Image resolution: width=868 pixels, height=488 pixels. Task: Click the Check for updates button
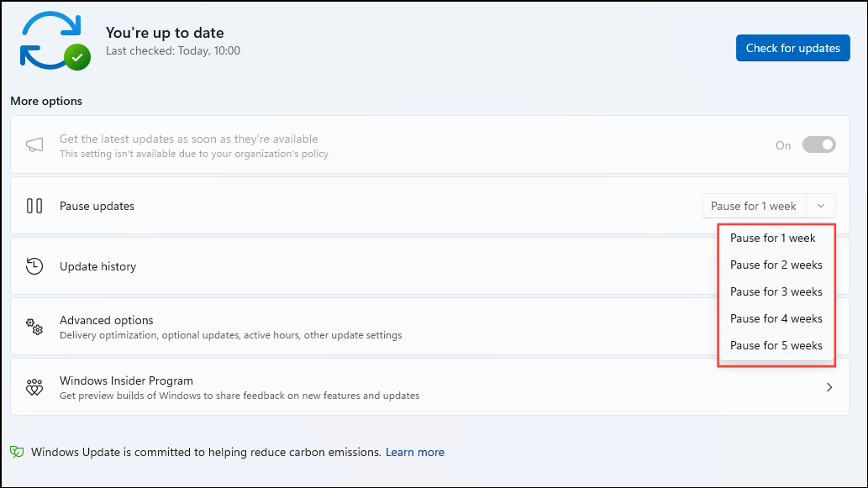coord(792,48)
